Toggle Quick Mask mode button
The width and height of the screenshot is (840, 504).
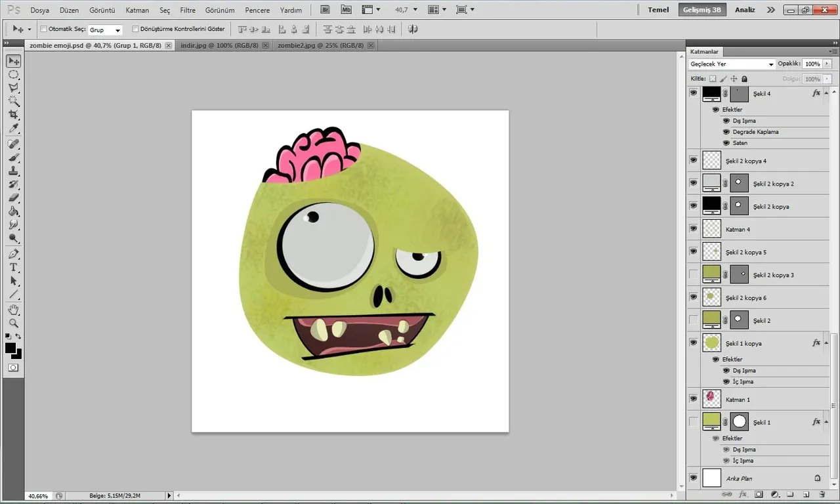point(13,367)
